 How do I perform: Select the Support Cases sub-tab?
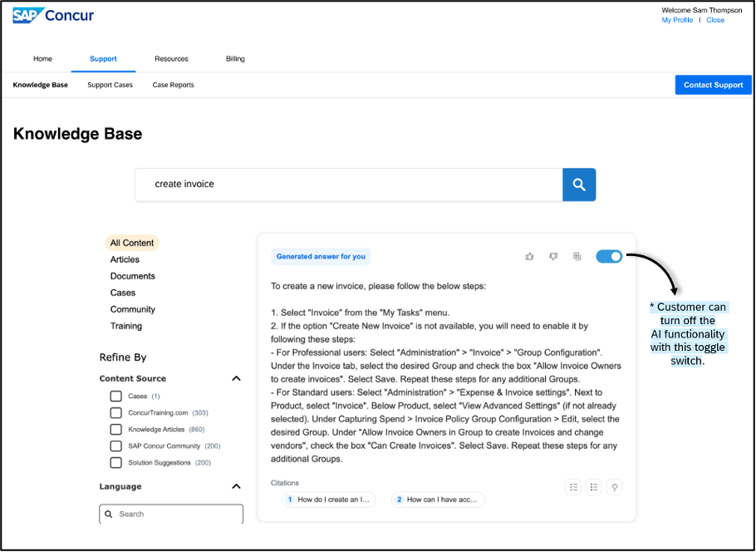pos(110,85)
